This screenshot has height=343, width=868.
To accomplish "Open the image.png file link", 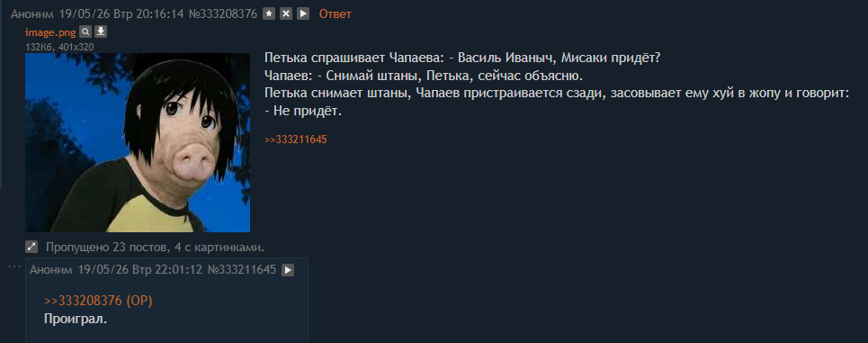I will [50, 32].
